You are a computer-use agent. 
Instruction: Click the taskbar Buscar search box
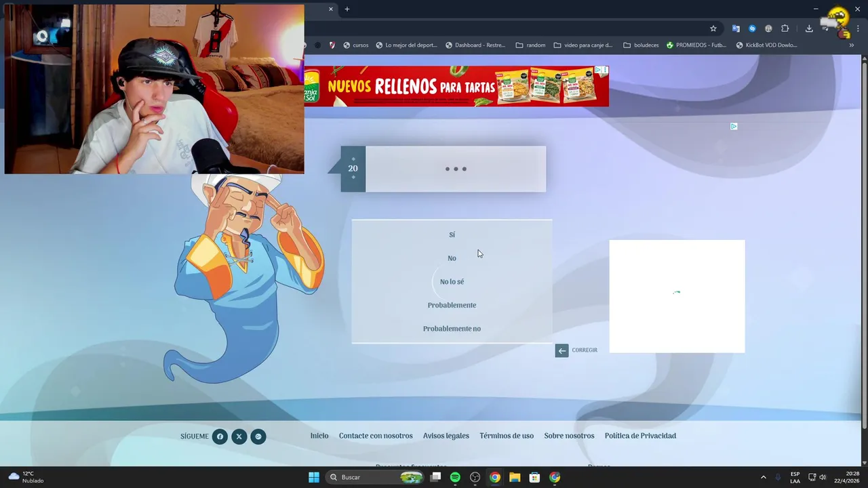tap(374, 477)
